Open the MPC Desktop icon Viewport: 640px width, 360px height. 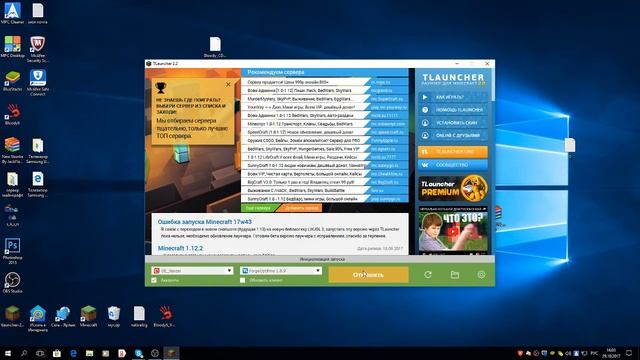12,47
